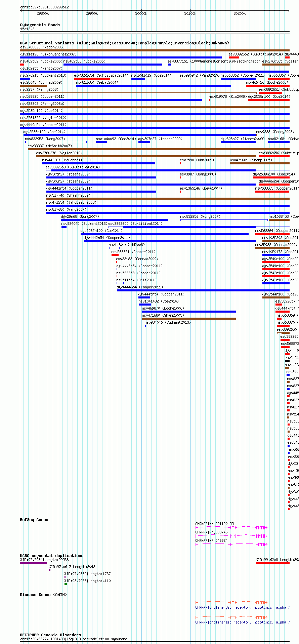Screen dimensions: 299x644
Task: Click nsv568862 (Cooper2011) label
Action: [x=243, y=76]
